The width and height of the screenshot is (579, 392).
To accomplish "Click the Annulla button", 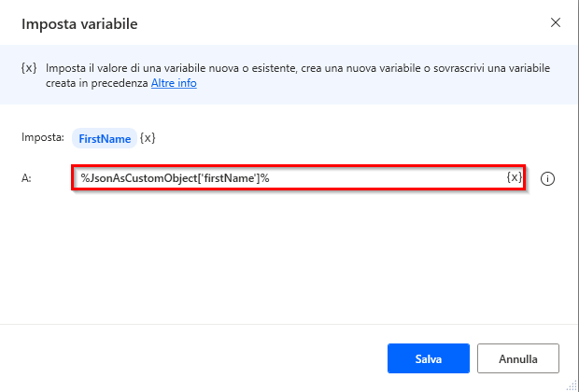I will (x=518, y=358).
